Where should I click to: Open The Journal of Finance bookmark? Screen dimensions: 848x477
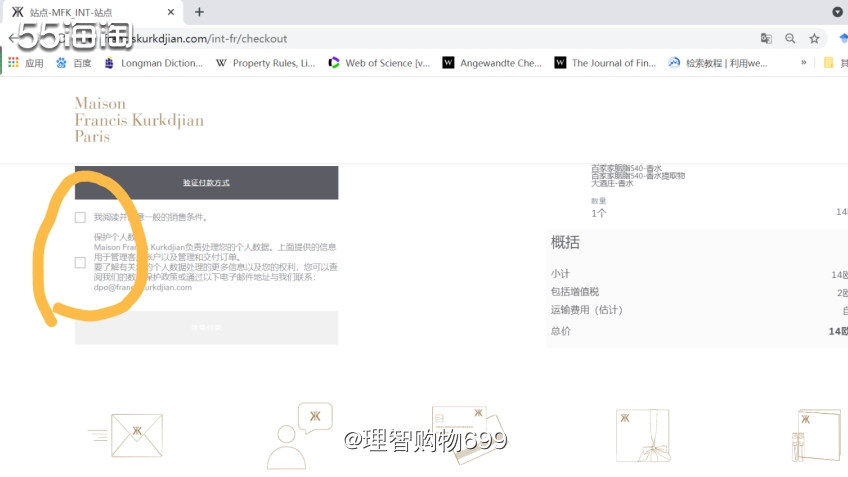(x=605, y=63)
